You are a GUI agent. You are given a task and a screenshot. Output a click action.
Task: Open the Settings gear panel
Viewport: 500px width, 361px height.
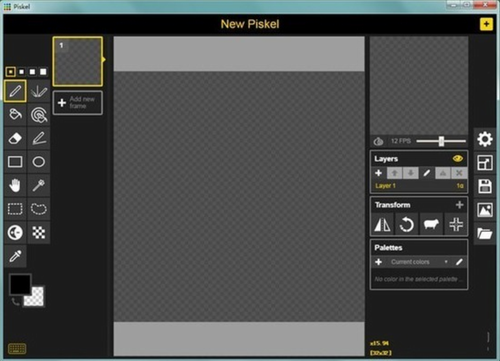click(485, 139)
